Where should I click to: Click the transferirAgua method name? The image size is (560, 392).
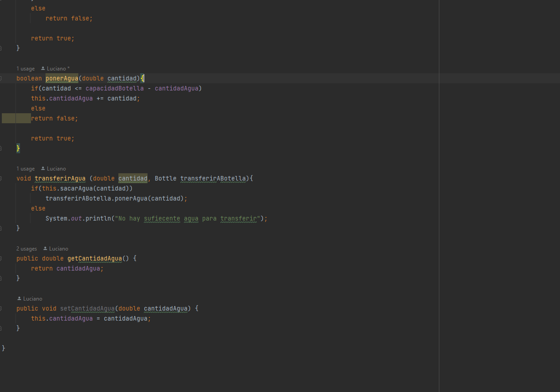(x=60, y=178)
